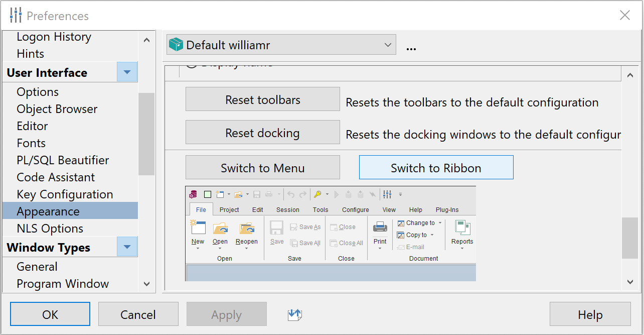The image size is (644, 335).
Task: Click the preferences sliders icon in the preview toolbar
Action: tap(387, 194)
